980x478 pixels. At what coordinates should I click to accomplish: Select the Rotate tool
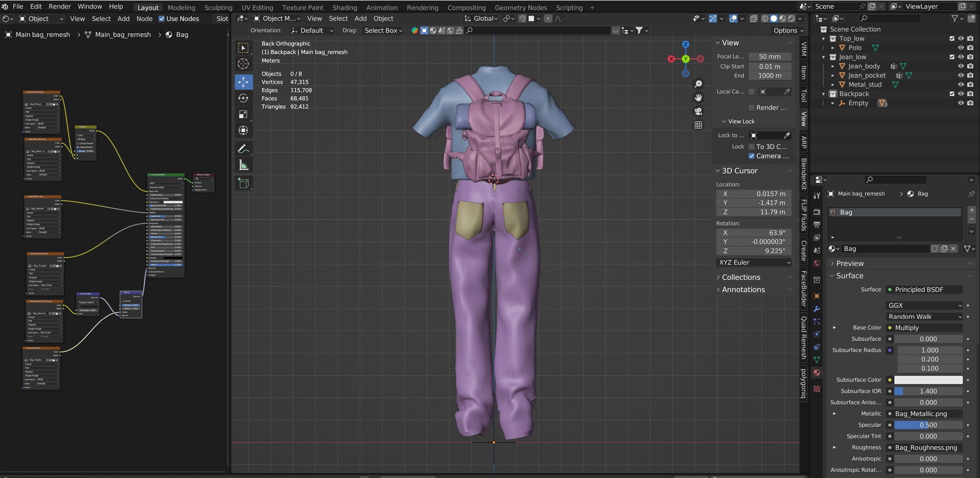[244, 98]
